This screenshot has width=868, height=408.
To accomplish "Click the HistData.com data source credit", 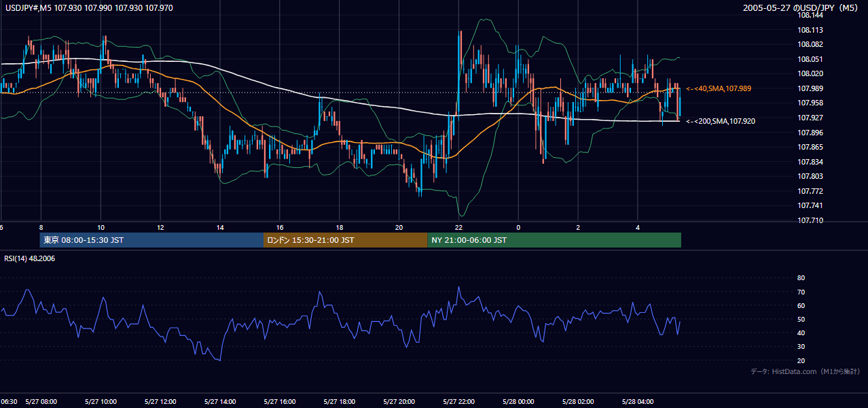I will 806,371.
